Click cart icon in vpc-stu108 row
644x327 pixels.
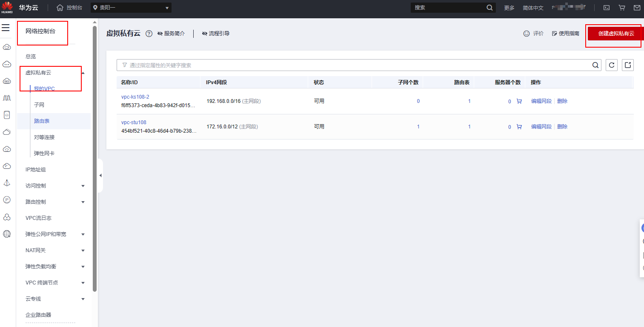(x=519, y=127)
